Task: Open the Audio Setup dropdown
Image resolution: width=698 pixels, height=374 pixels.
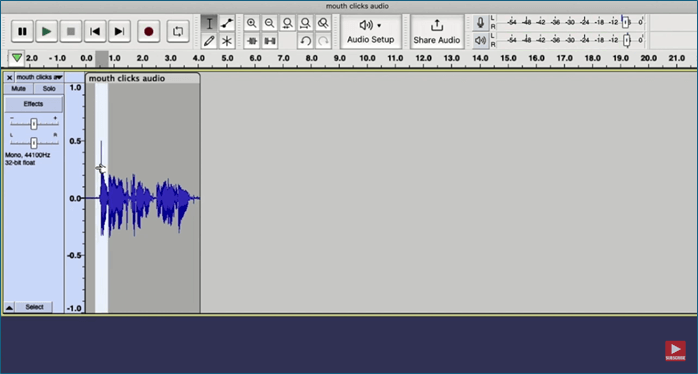Action: point(371,32)
